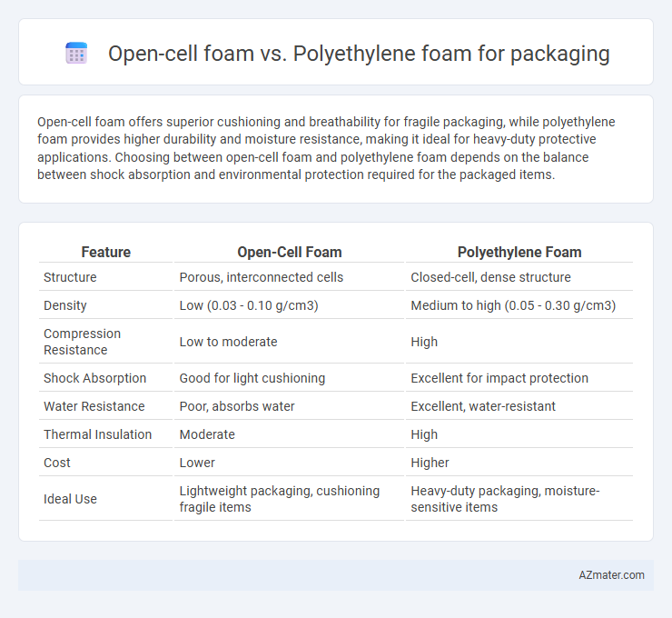Click 'Lightweight packaging, cushioning fragile items' cell
This screenshot has height=618, width=672.
coord(280,499)
